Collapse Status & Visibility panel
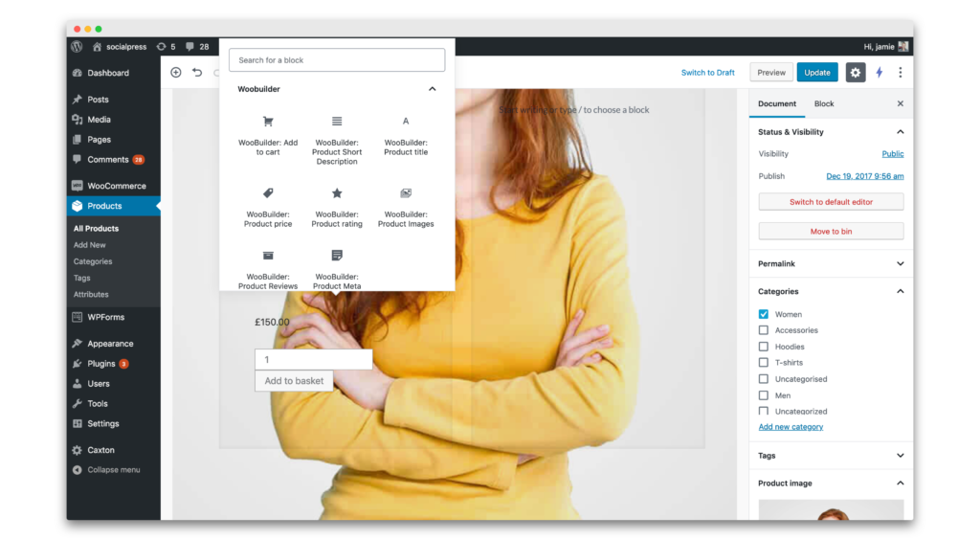This screenshot has width=980, height=540. tap(900, 132)
